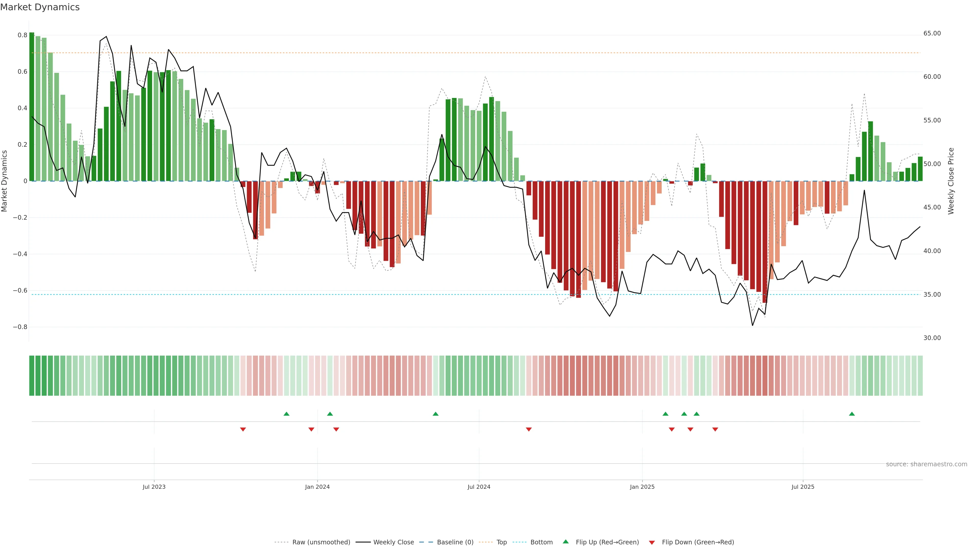Image resolution: width=980 pixels, height=551 pixels.
Task: Hide the Top threshold line via legend
Action: pyautogui.click(x=501, y=542)
